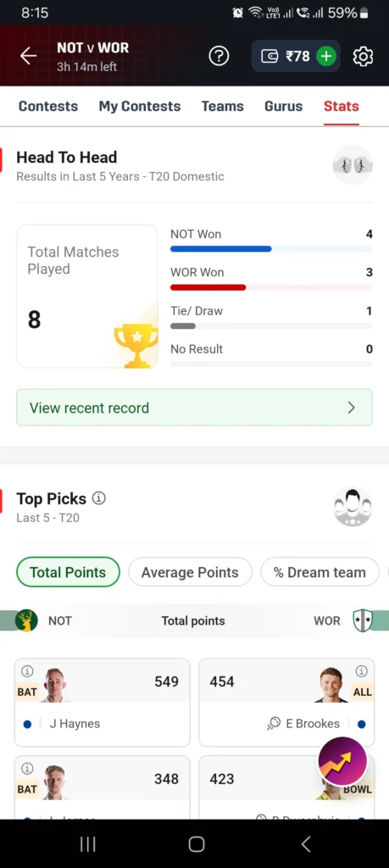This screenshot has width=389, height=868.
Task: Tap the back arrow in header
Action: tap(28, 56)
